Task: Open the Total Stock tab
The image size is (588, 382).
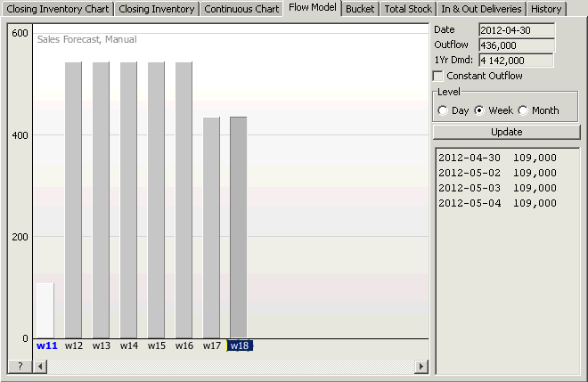Action: pos(408,9)
